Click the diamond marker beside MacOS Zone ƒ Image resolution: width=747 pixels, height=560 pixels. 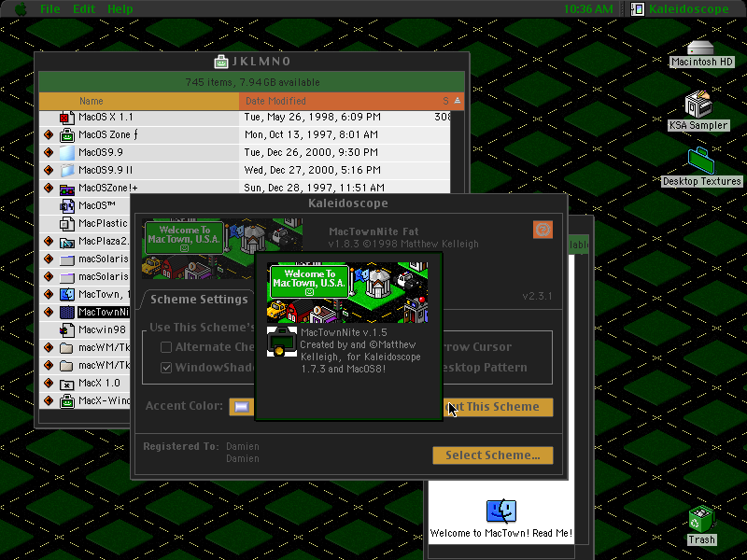(x=49, y=134)
